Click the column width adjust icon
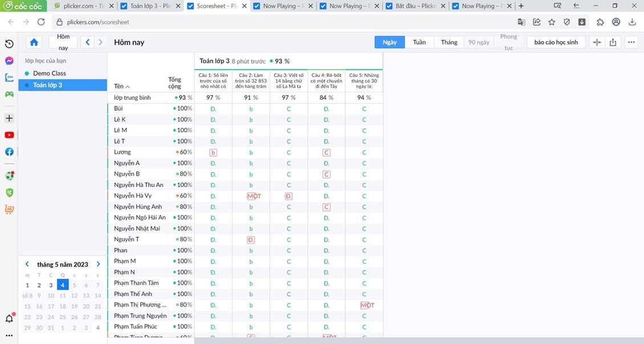 click(x=597, y=42)
